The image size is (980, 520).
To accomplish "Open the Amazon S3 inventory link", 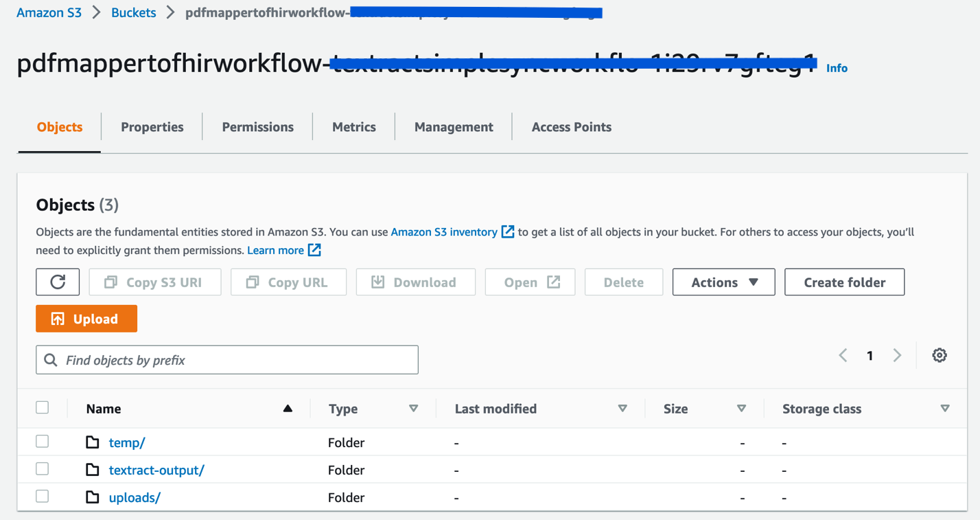I will [x=444, y=232].
